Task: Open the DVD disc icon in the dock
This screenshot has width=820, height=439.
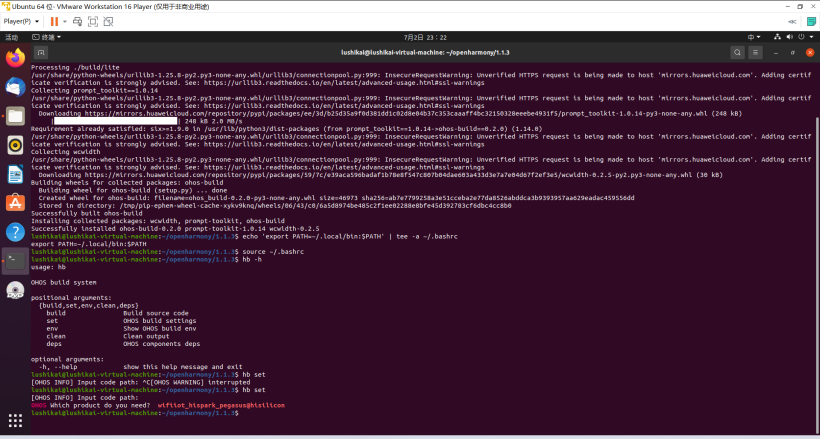Action: click(15, 290)
